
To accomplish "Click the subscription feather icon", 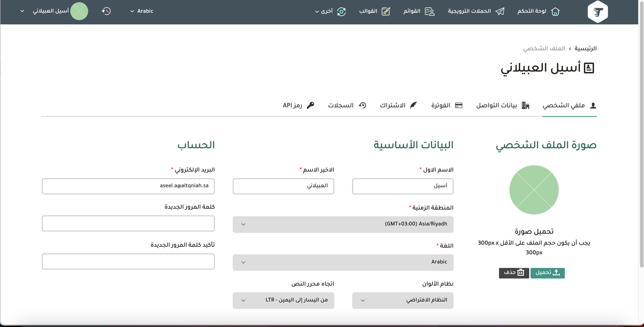I will click(414, 105).
